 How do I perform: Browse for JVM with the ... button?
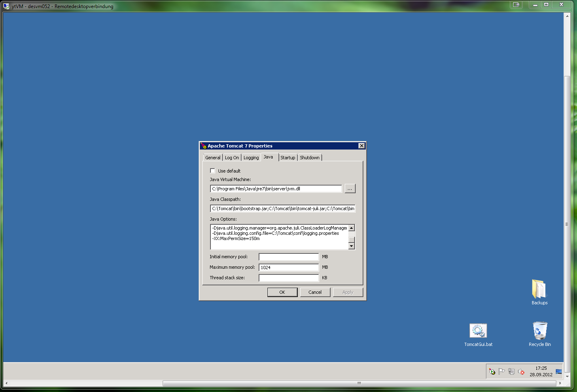pyautogui.click(x=350, y=189)
